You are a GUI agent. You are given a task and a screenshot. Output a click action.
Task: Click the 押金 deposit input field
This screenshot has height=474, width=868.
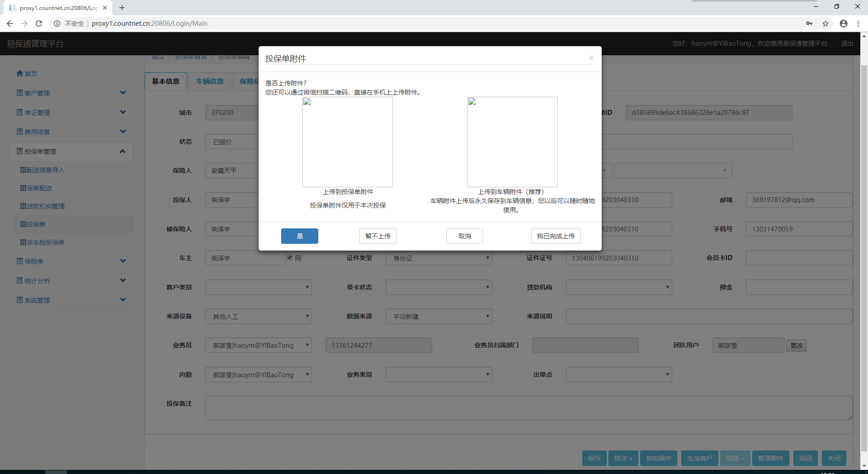pos(799,287)
